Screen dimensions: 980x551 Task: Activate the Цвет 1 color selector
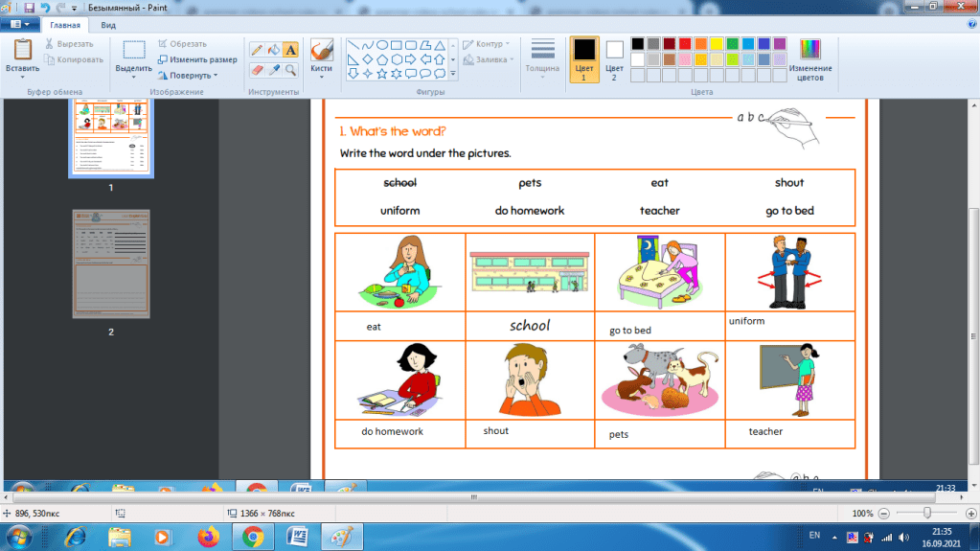pos(583,59)
